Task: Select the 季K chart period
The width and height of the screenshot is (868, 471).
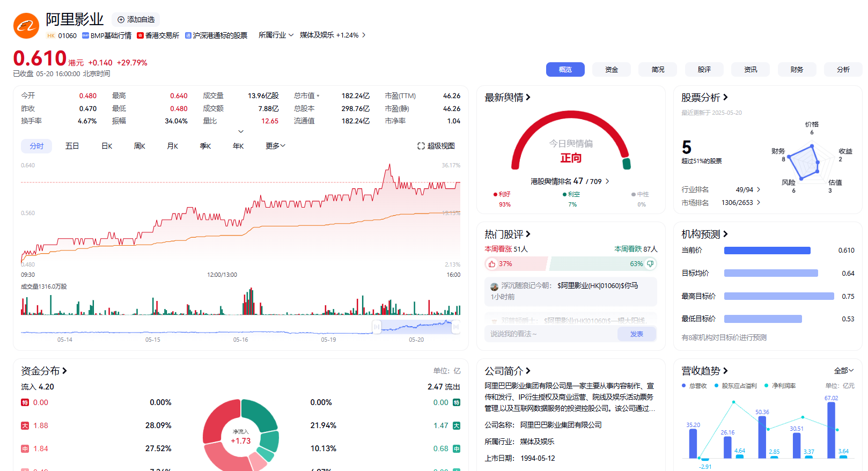Action: [x=205, y=146]
